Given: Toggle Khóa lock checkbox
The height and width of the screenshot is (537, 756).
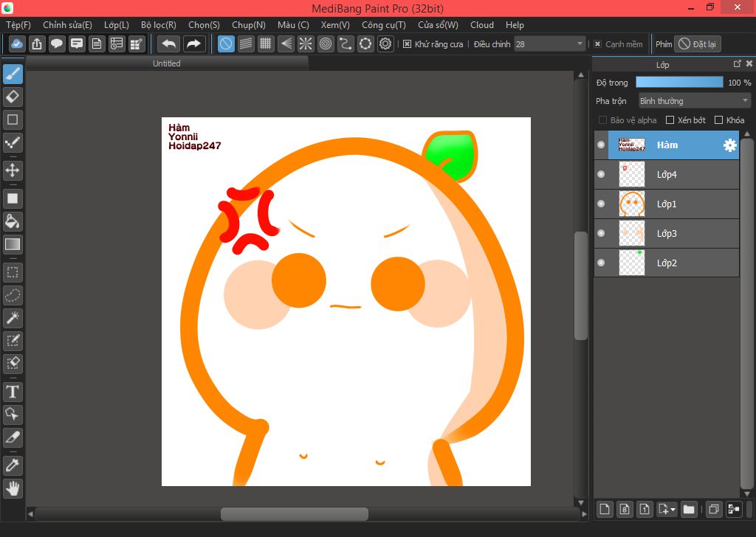Looking at the screenshot, I should (x=718, y=120).
